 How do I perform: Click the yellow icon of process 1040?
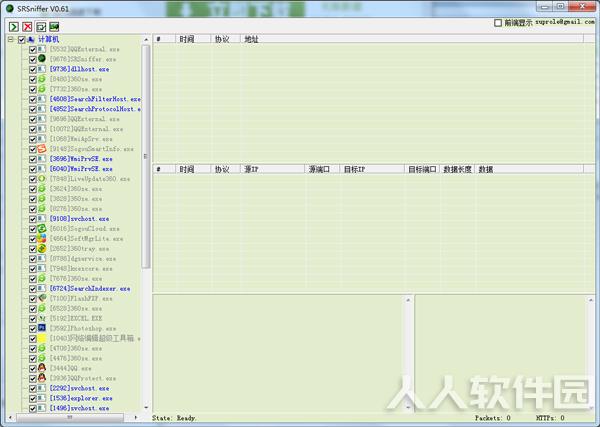tap(42, 338)
